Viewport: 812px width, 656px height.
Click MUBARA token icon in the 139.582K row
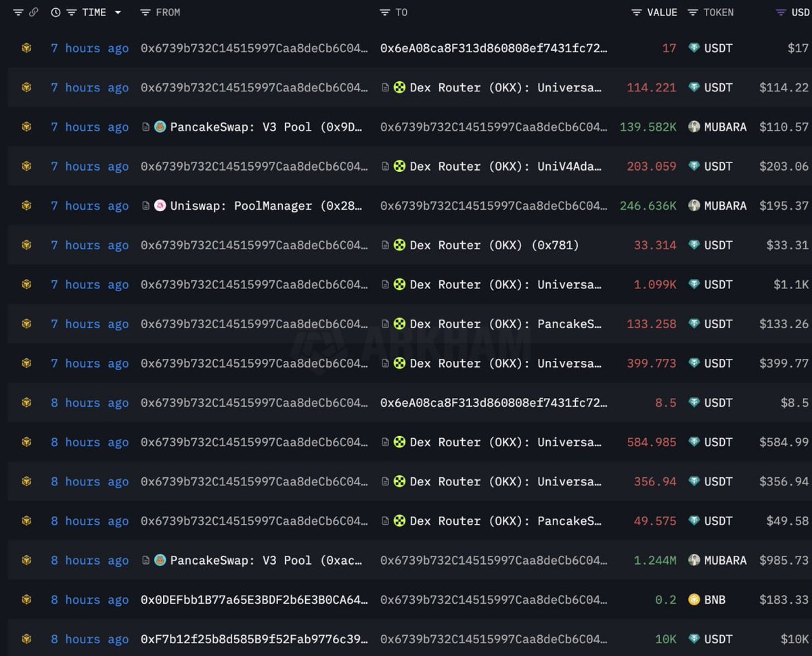pos(694,127)
